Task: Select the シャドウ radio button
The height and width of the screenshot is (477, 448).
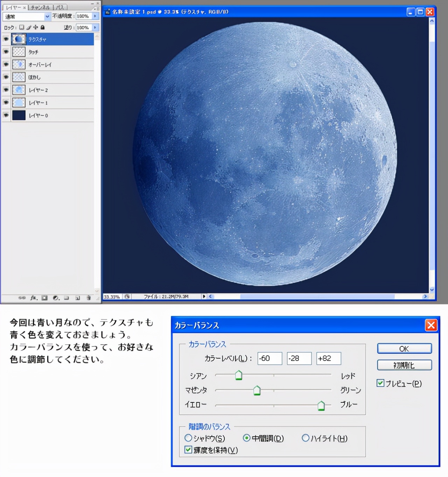Action: [188, 438]
